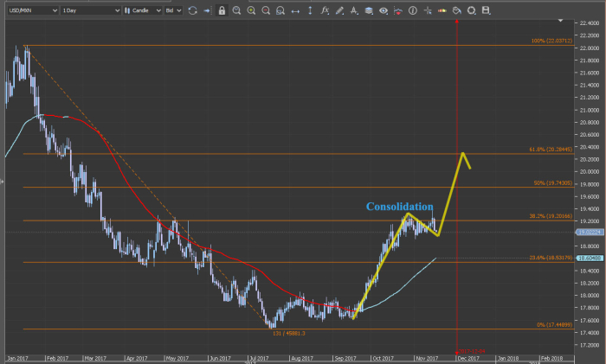Click the circular ring snapshot icon
The width and height of the screenshot is (606, 364).
click(472, 10)
